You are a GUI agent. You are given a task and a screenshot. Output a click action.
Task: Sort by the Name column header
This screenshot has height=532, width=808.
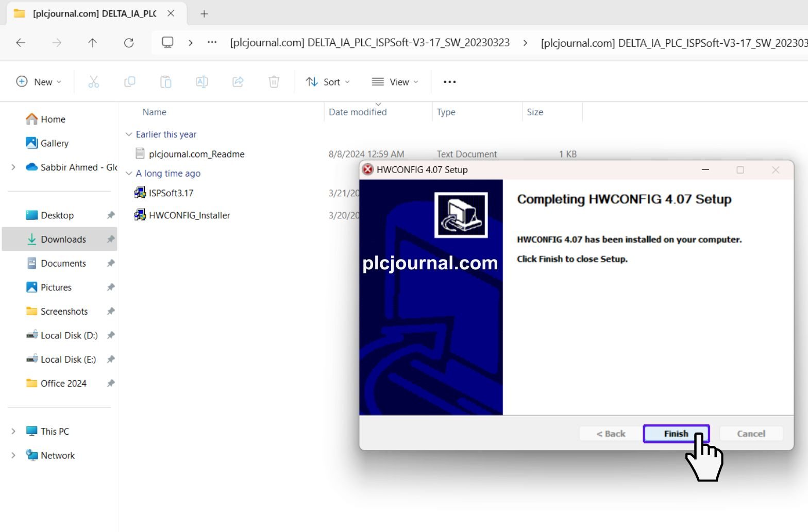click(x=154, y=112)
